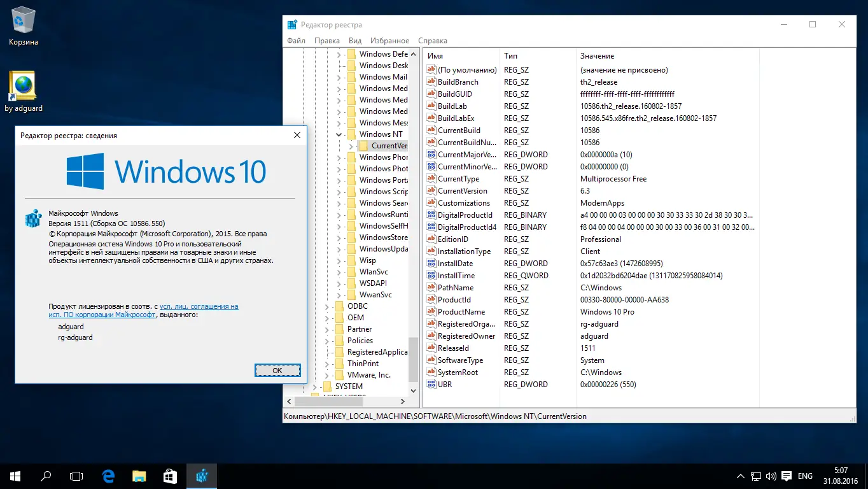The width and height of the screenshot is (868, 489).
Task: Expand the SYSTEM registry hive
Action: (x=315, y=386)
